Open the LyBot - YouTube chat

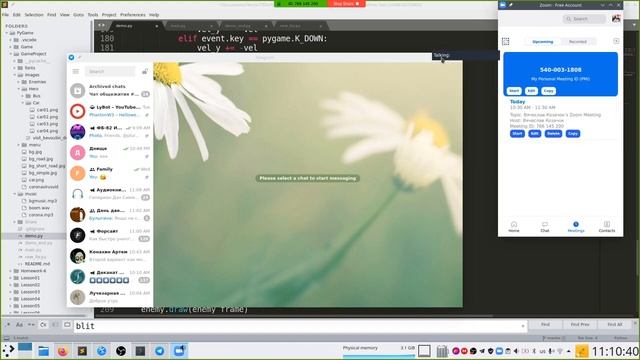[x=110, y=111]
